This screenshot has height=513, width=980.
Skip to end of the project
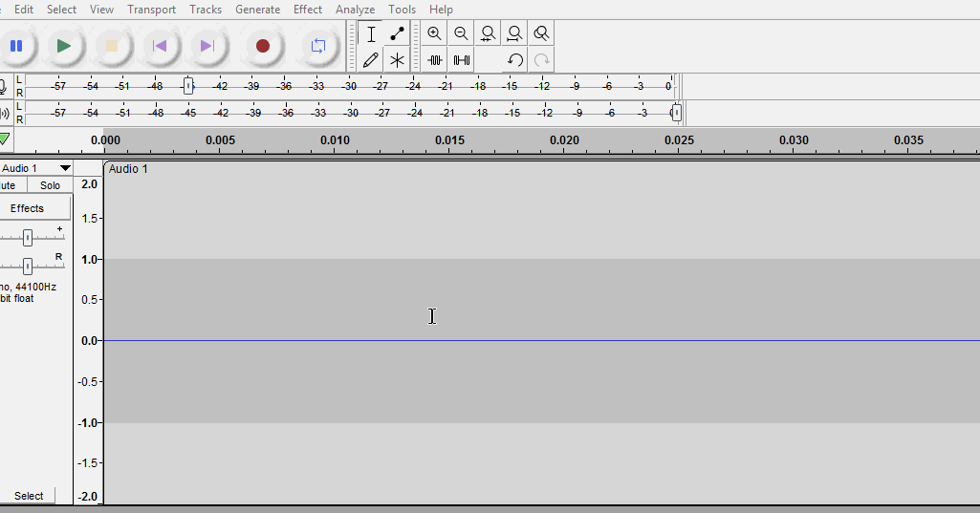(207, 46)
